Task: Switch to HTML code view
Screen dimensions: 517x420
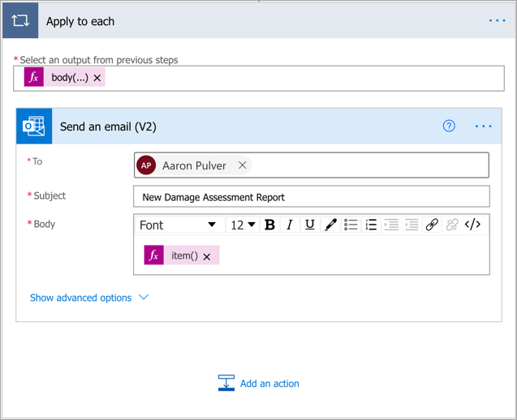Action: 472,225
